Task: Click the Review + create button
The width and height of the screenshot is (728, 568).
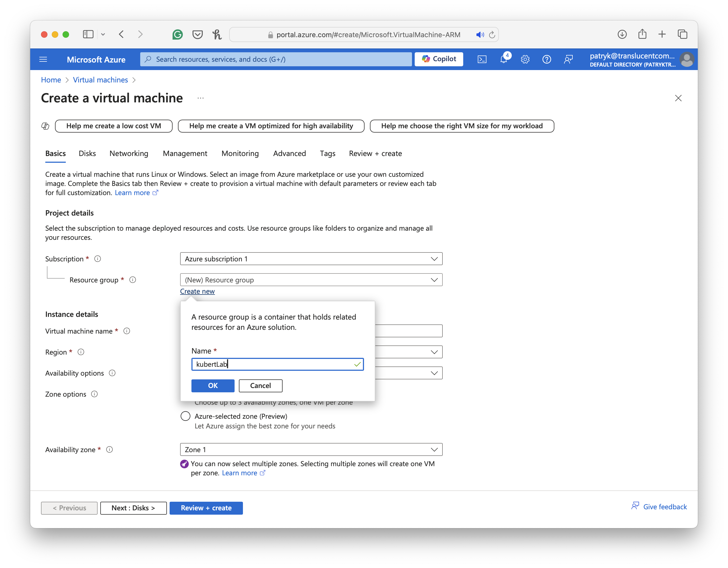Action: pos(206,508)
